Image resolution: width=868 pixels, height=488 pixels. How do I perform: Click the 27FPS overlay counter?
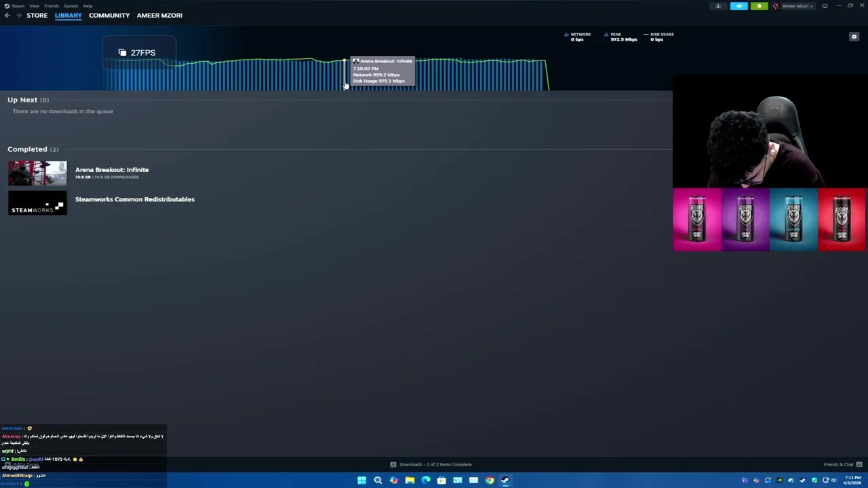pos(139,52)
